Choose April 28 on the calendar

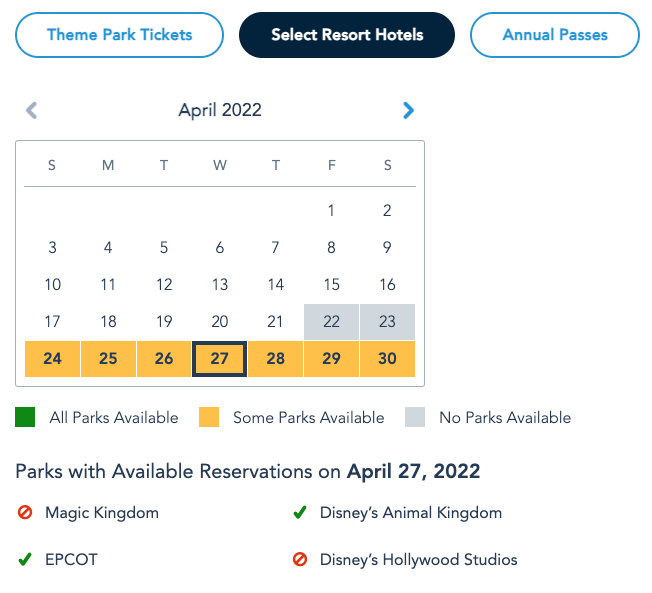coord(276,359)
